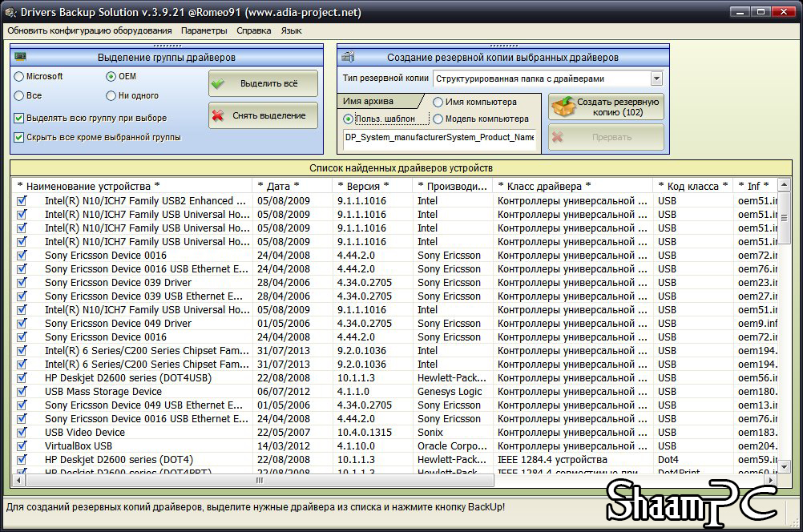Image resolution: width=803 pixels, height=532 pixels.
Task: Click the Снять выделение button
Action: pos(263,115)
